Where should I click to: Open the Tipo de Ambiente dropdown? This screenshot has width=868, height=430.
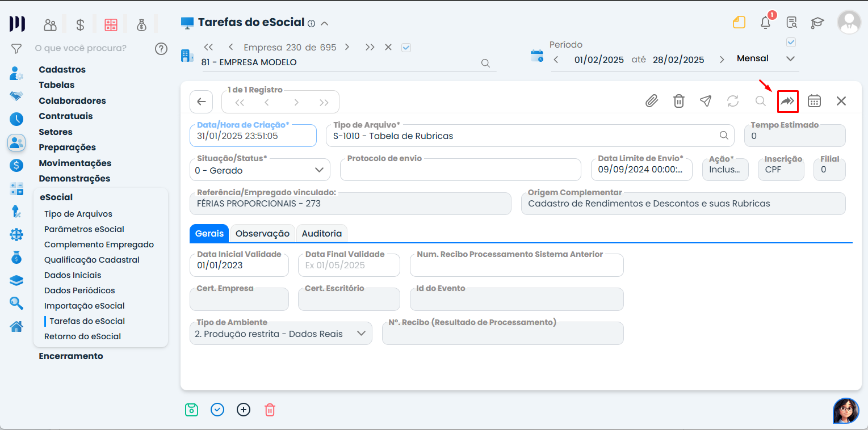[361, 334]
